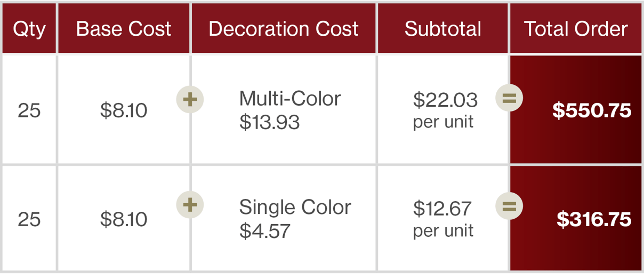
Task: Select the $316.75 total order cell
Action: click(576, 219)
